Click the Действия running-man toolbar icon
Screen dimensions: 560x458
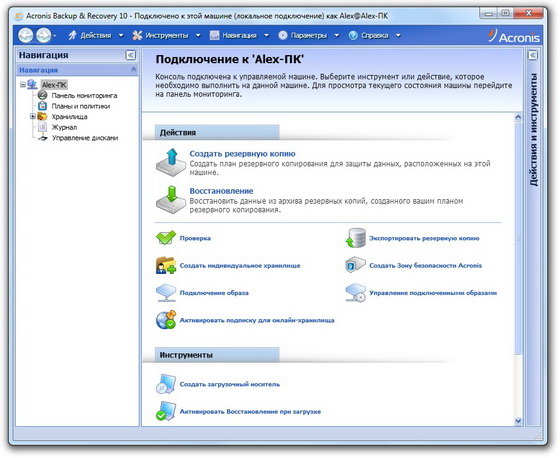pos(72,35)
